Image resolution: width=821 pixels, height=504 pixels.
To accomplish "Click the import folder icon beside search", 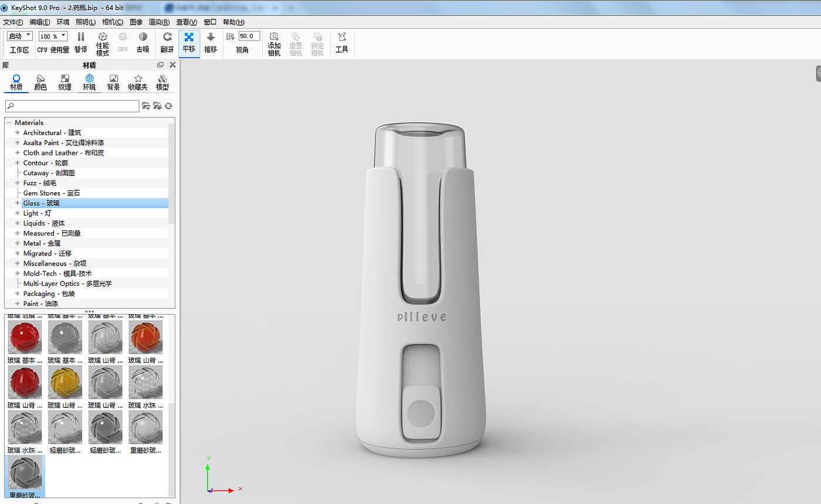I will pos(157,106).
